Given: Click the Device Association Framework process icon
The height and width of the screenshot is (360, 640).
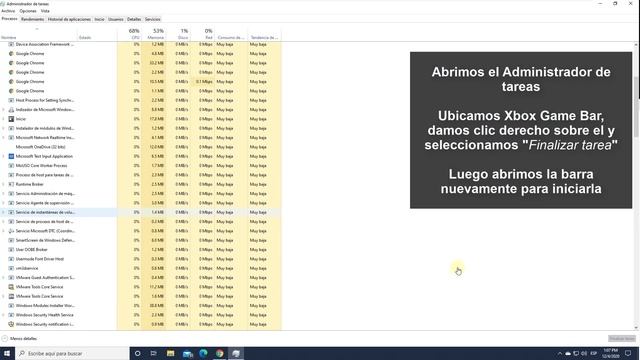Looking at the screenshot, I should tap(11, 44).
